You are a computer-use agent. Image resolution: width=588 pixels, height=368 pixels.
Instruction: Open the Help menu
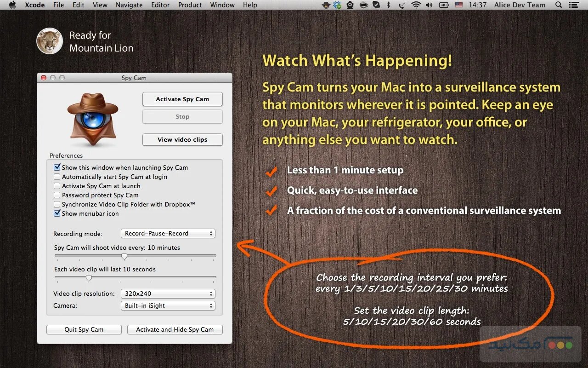(x=250, y=5)
